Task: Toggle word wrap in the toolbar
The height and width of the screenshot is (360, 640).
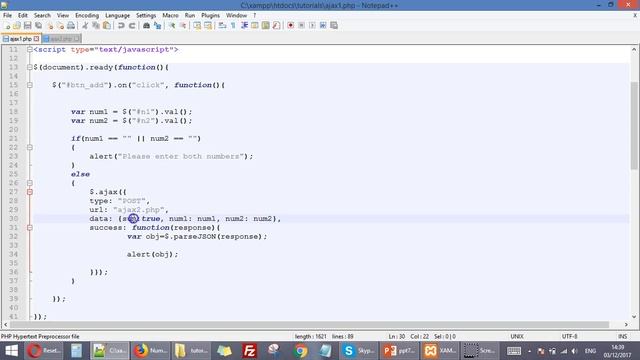Action: (222, 26)
